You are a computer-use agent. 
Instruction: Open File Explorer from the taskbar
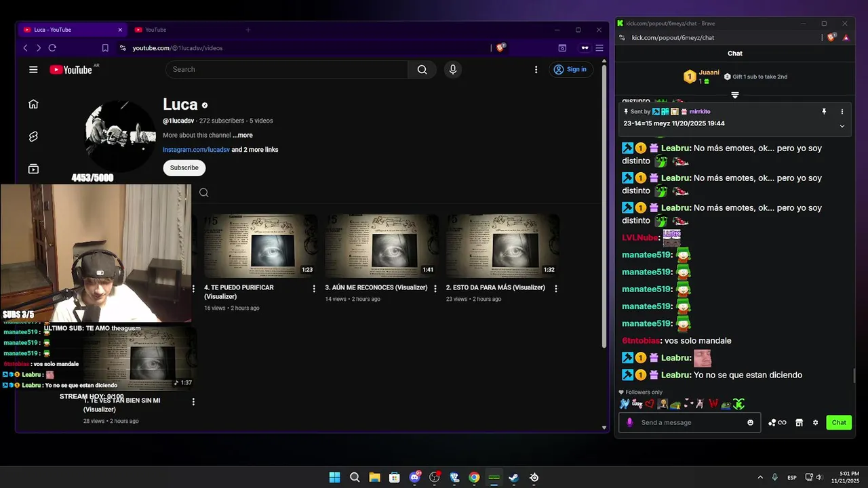pos(374,477)
